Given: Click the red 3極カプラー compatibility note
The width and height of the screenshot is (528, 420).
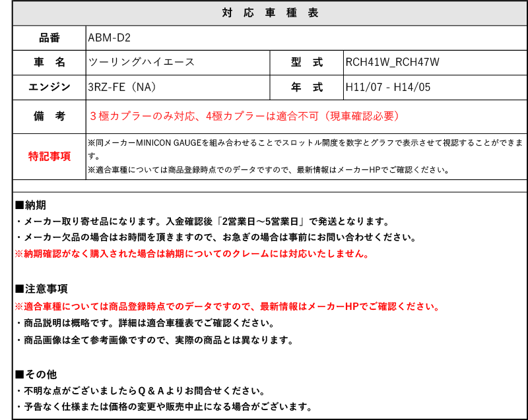Looking at the screenshot, I should click(x=244, y=116).
